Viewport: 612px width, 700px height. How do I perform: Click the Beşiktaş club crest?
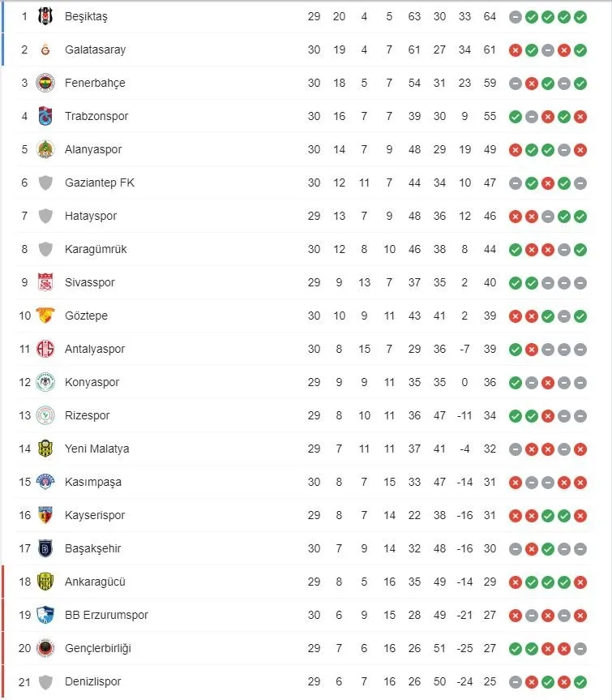coord(45,16)
